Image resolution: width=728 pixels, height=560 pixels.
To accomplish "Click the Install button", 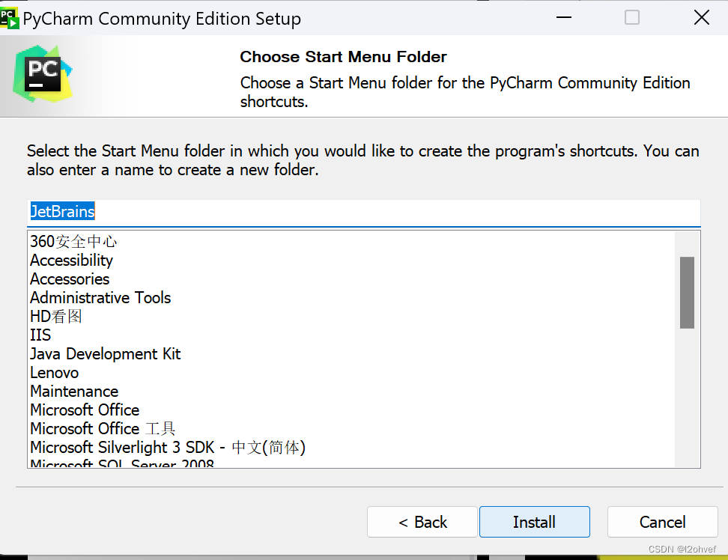I will click(534, 522).
